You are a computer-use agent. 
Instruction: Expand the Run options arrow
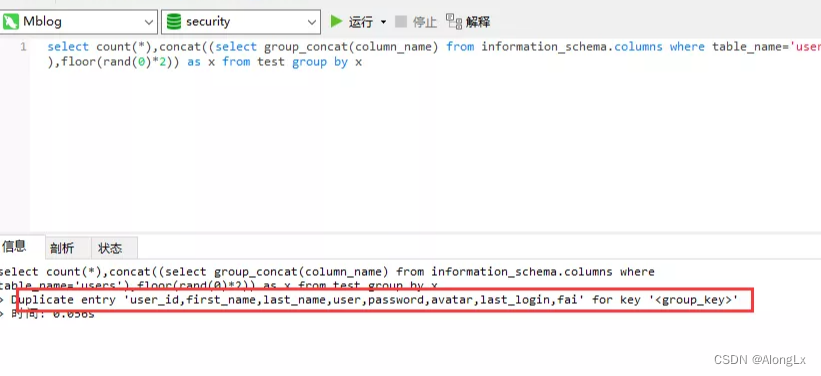(383, 22)
